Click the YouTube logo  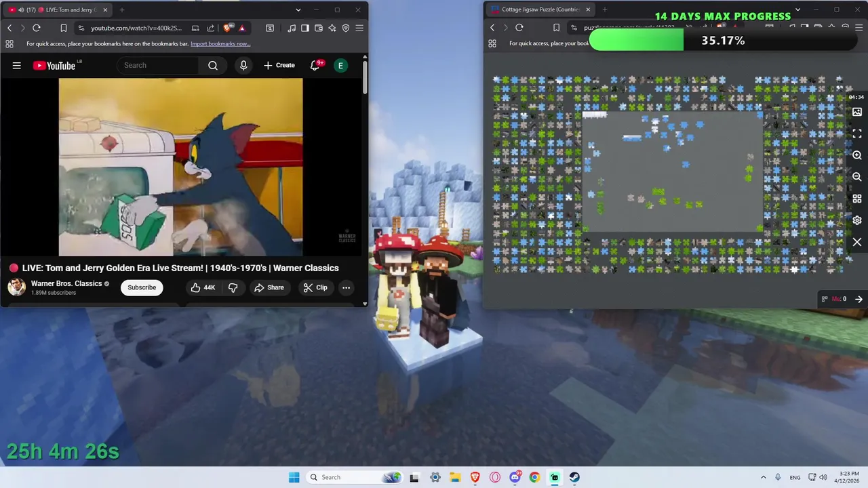[x=54, y=65]
